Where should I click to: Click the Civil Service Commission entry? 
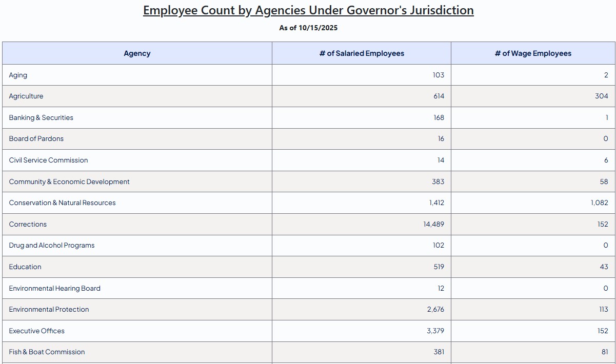[x=48, y=160]
